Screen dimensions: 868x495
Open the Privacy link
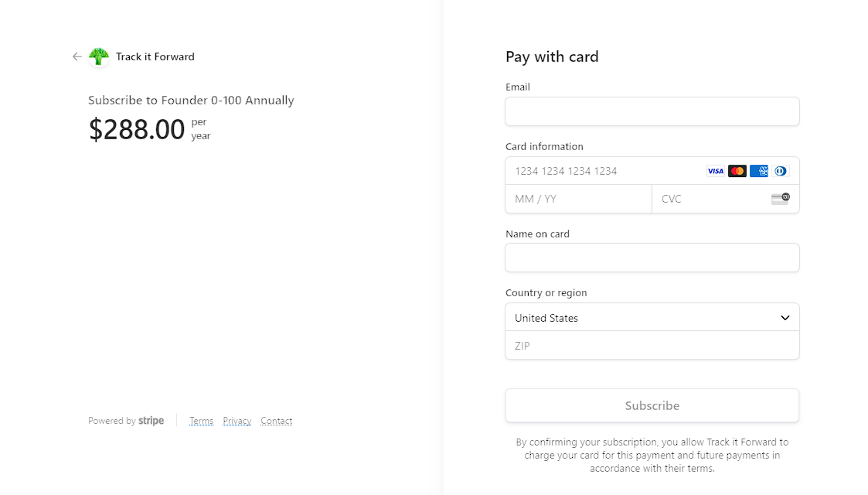237,421
